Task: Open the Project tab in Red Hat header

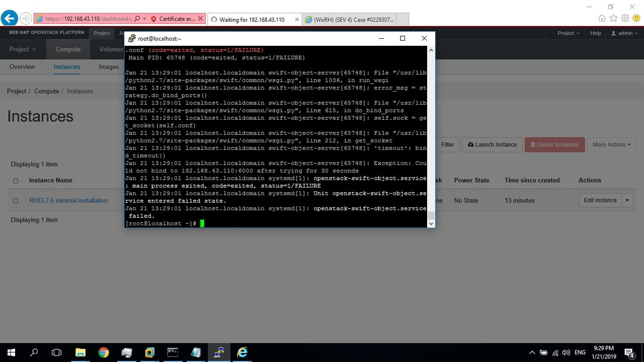Action: [102, 33]
